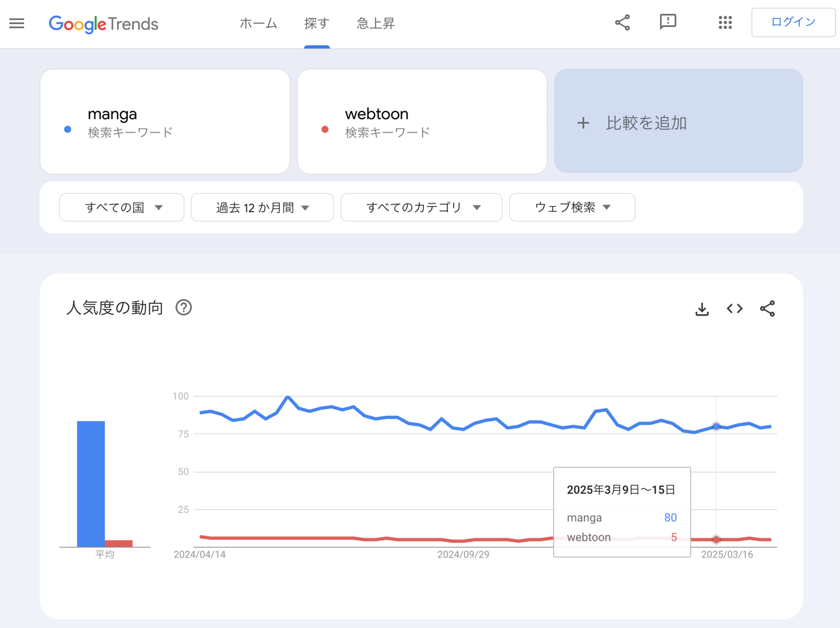Image resolution: width=840 pixels, height=628 pixels.
Task: Click the red webtoon average bar
Action: pos(119,543)
